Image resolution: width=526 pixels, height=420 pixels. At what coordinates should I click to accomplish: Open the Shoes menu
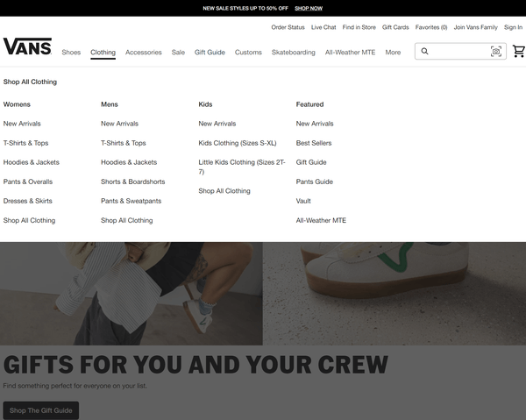[x=71, y=53]
